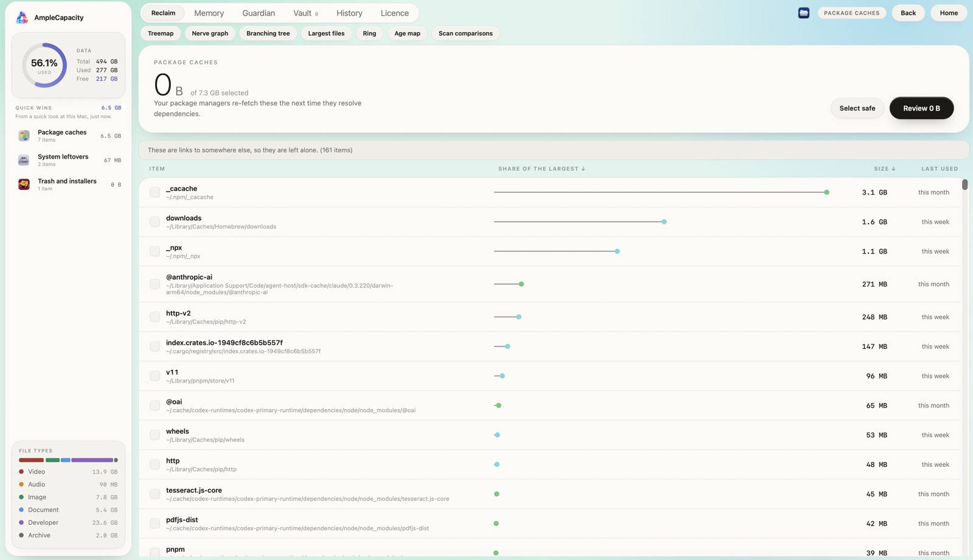Click the Quick wins 6.5 GB value
The width and height of the screenshot is (973, 560).
[x=111, y=108]
